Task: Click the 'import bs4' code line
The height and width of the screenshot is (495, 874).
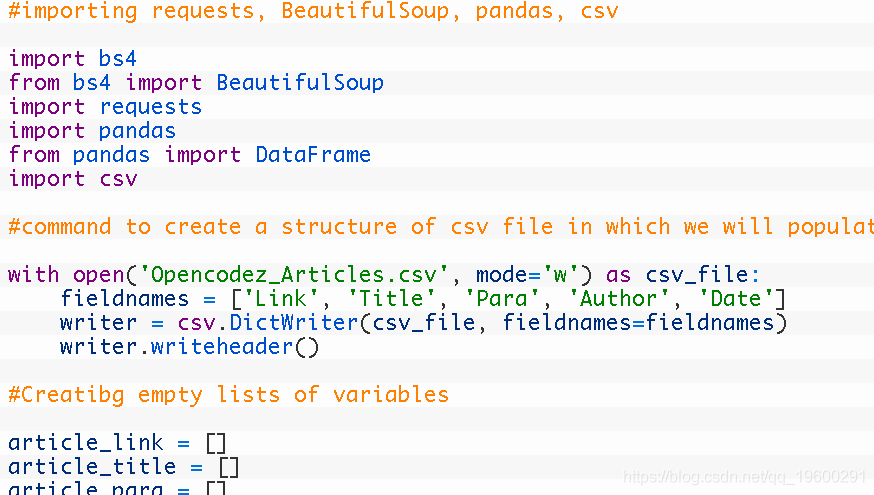Action: pyautogui.click(x=72, y=59)
